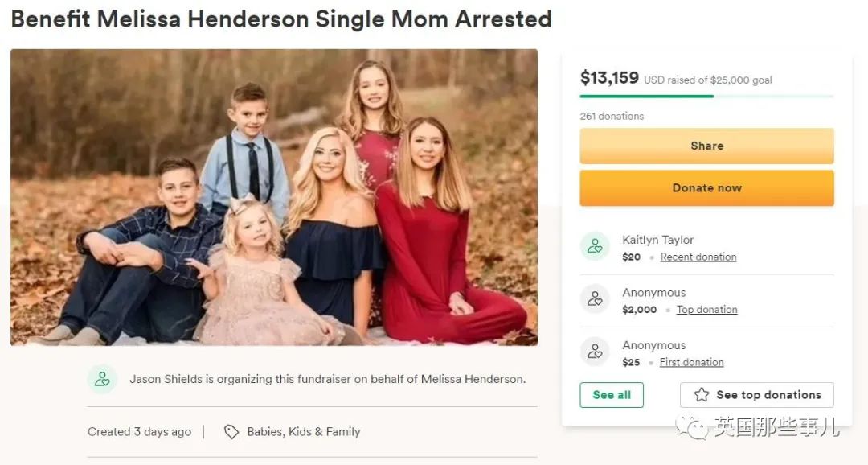The height and width of the screenshot is (465, 868).
Task: Click the $2,000 Anonymous donor avatar icon
Action: (595, 299)
